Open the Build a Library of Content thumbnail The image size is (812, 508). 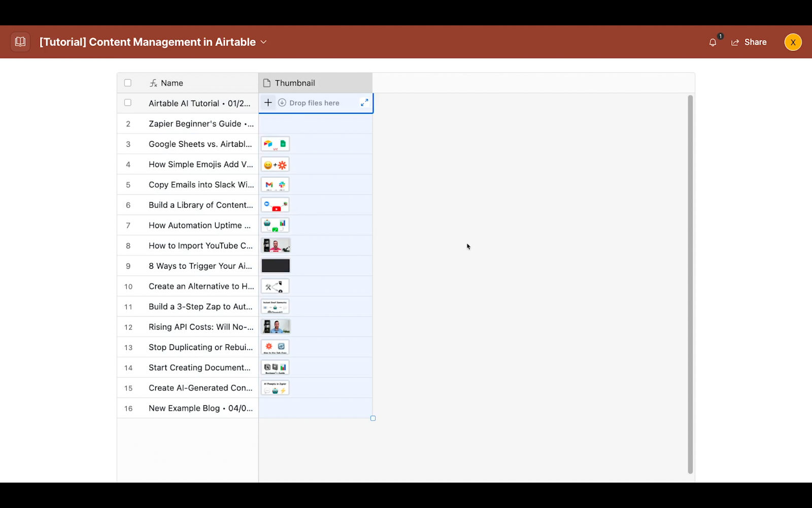[x=276, y=205]
